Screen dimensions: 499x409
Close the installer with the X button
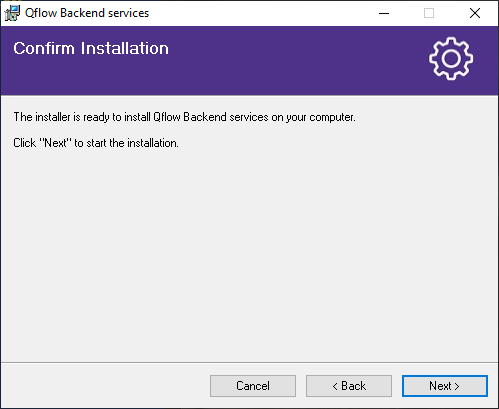(475, 13)
